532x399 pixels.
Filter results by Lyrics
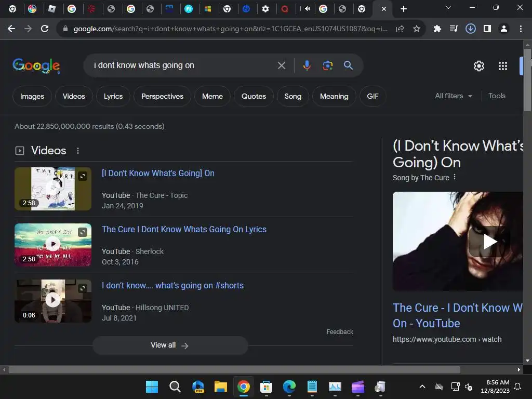click(113, 96)
